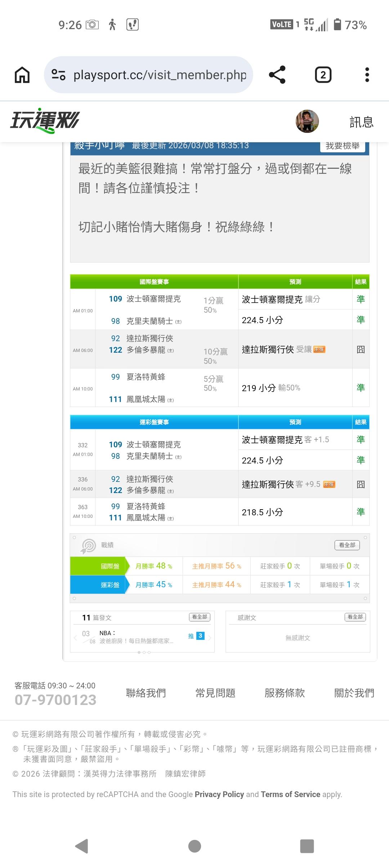Go to previous post with left chevron
The width and height of the screenshot is (389, 868).
pos(75,638)
